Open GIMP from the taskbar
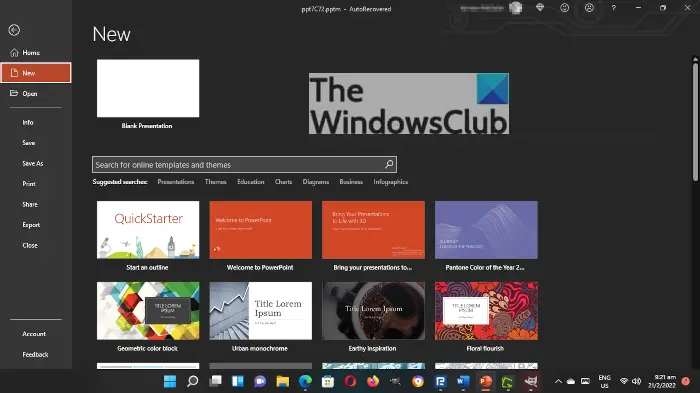This screenshot has width=700, height=393. [530, 381]
